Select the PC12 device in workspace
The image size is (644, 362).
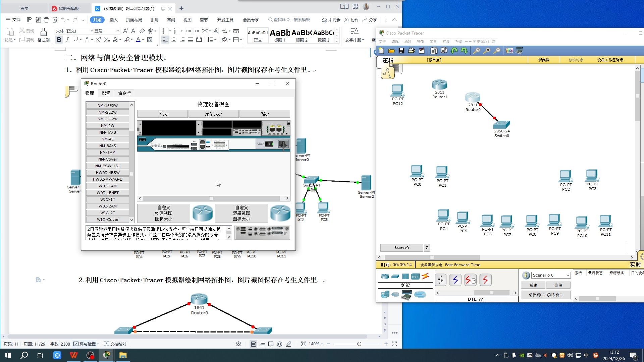[x=397, y=90]
